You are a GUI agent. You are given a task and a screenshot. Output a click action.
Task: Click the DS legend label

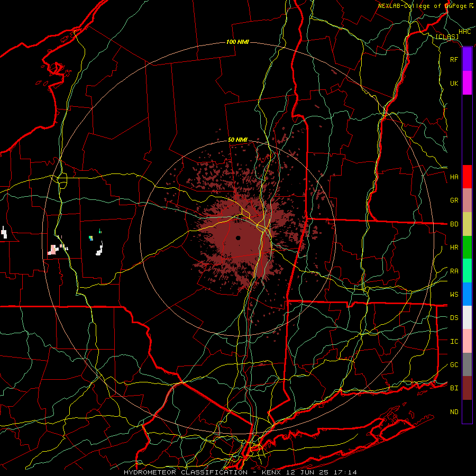pos(454,318)
